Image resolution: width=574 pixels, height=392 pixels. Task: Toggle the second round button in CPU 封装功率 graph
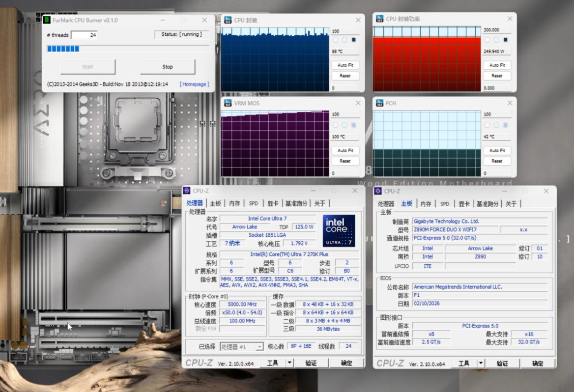(x=496, y=40)
